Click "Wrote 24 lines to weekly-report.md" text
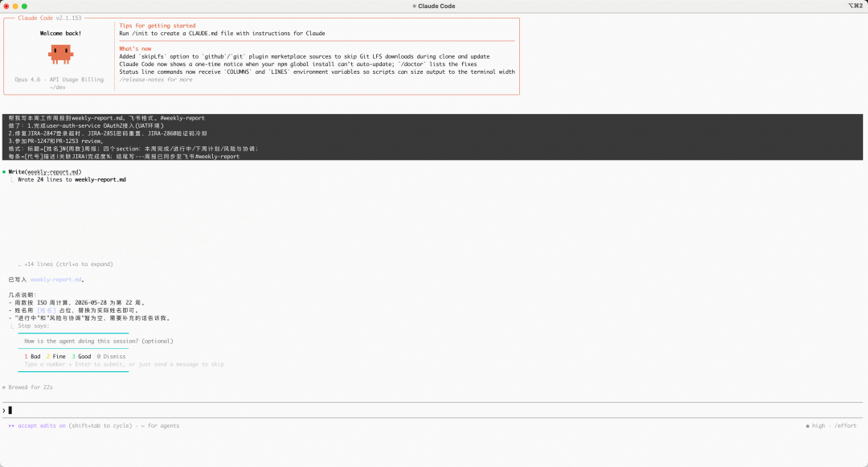868x467 pixels. point(72,180)
